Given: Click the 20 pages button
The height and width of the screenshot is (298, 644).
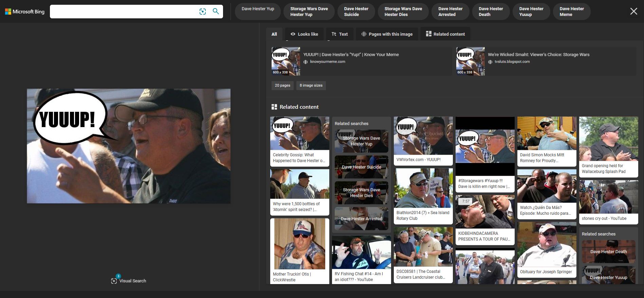Looking at the screenshot, I should tap(282, 85).
